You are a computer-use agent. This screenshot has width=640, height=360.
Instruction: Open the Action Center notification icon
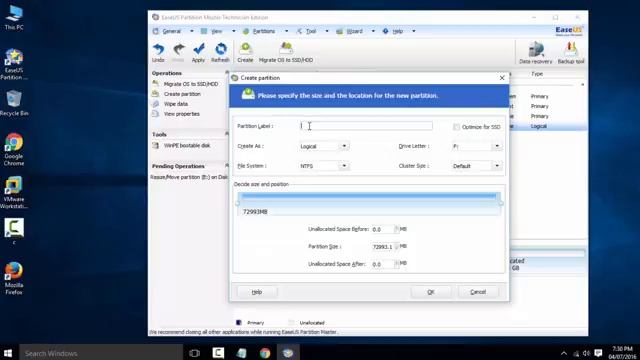(598, 353)
